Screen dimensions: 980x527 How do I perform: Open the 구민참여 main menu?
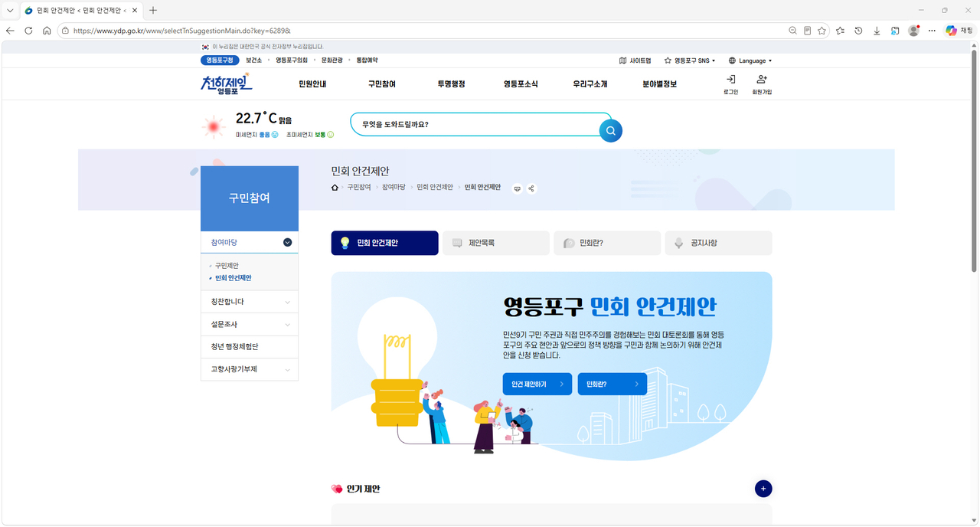coord(381,83)
